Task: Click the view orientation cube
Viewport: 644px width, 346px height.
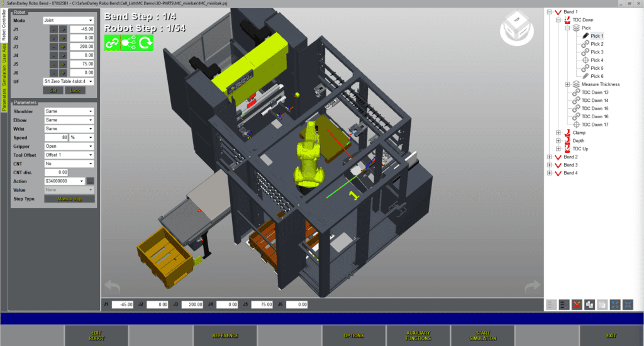Action: click(x=517, y=28)
